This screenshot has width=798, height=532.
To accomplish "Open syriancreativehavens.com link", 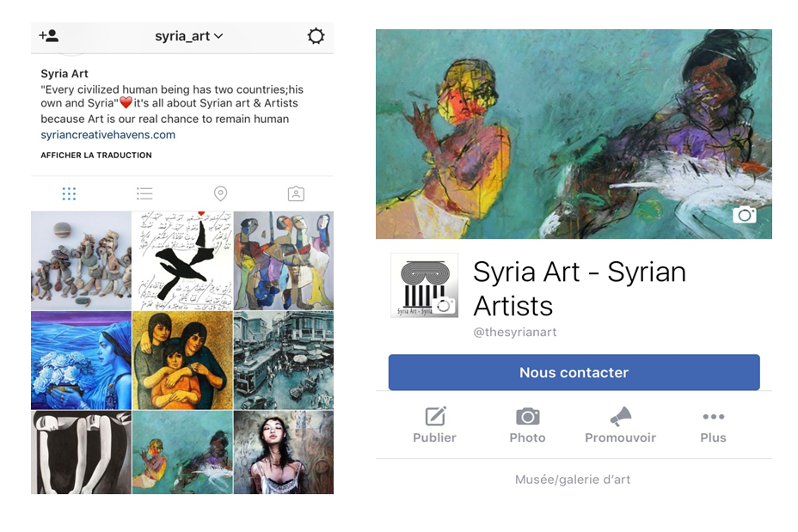I will click(107, 135).
